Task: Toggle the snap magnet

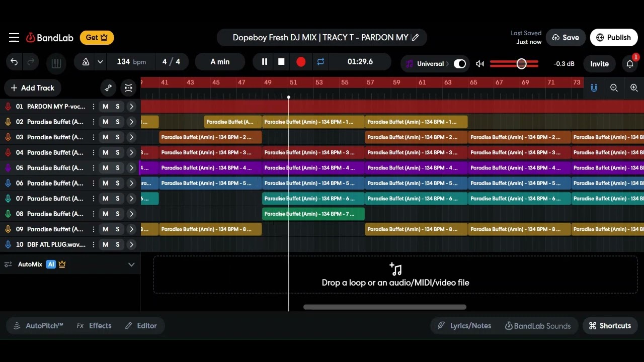Action: pos(594,88)
